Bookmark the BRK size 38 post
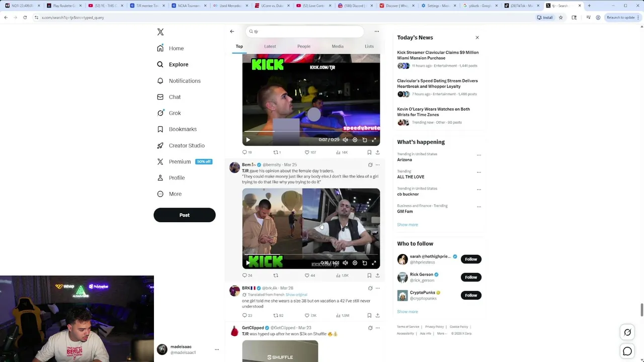 [369, 316]
